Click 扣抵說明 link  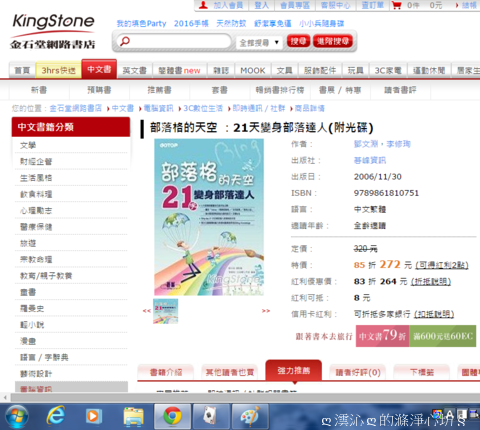(434, 314)
